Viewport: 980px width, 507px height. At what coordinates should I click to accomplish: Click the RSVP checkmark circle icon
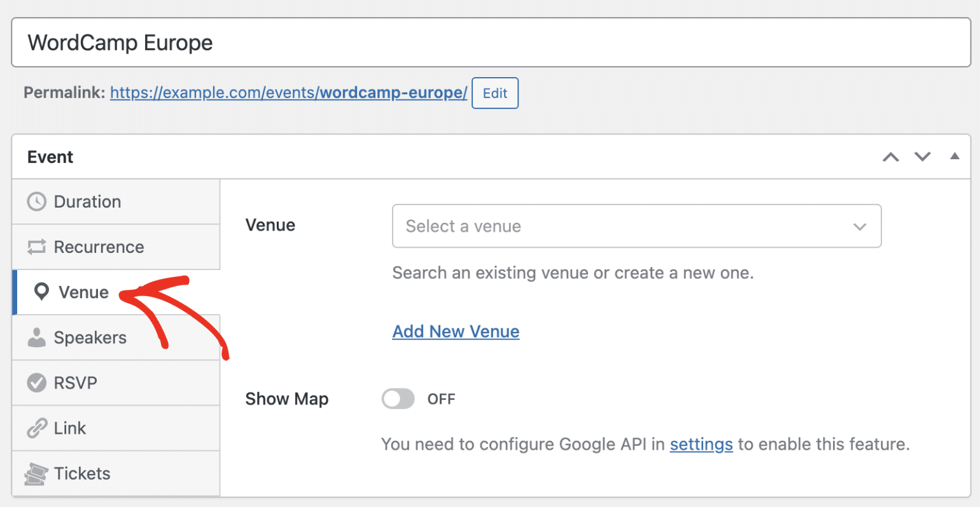[37, 383]
